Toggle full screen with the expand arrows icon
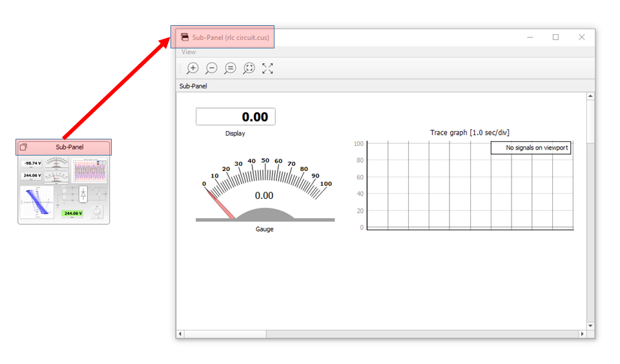Screen dimensions: 620x364 (x=267, y=68)
